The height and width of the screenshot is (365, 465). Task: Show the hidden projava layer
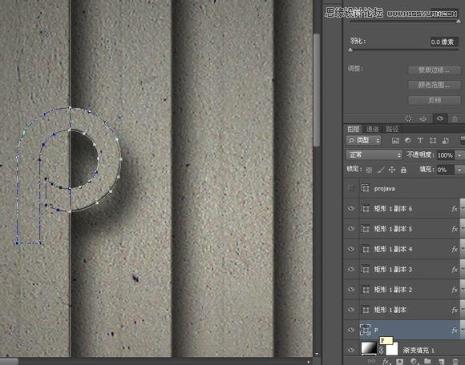pyautogui.click(x=351, y=188)
